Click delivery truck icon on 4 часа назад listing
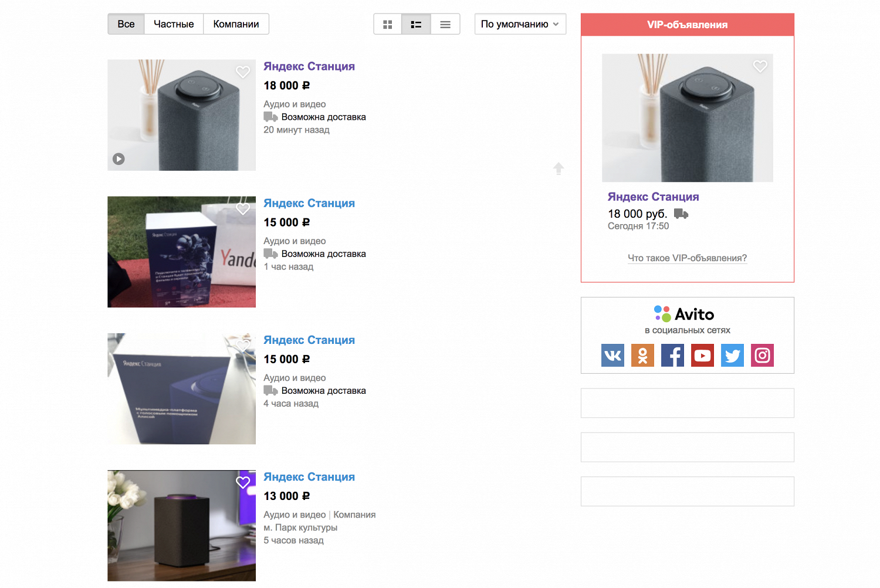The width and height of the screenshot is (880, 588). coord(270,390)
